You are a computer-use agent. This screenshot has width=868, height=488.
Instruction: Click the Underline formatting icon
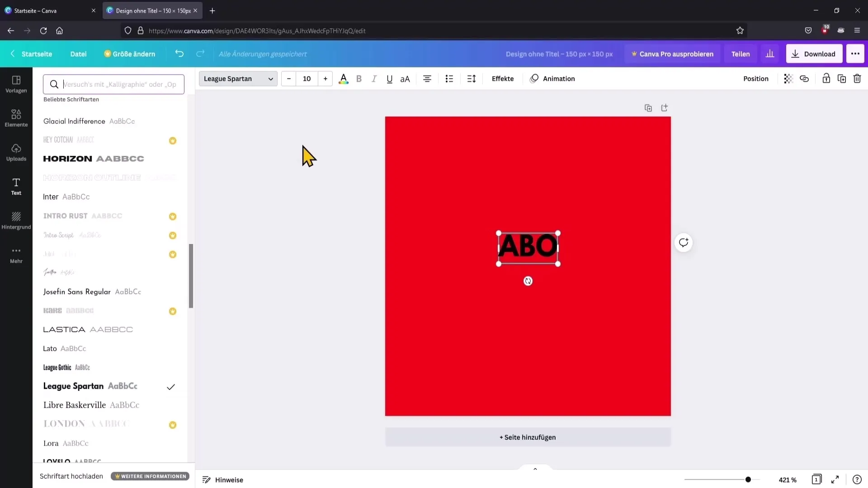point(389,78)
